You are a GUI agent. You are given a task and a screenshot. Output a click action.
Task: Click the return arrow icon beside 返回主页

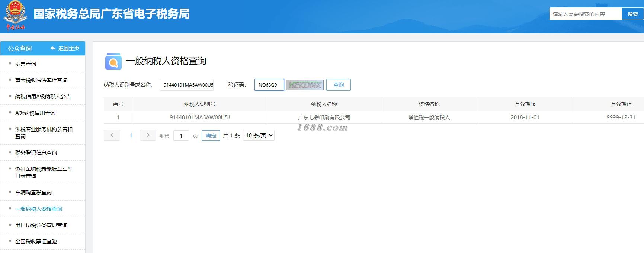(x=53, y=48)
